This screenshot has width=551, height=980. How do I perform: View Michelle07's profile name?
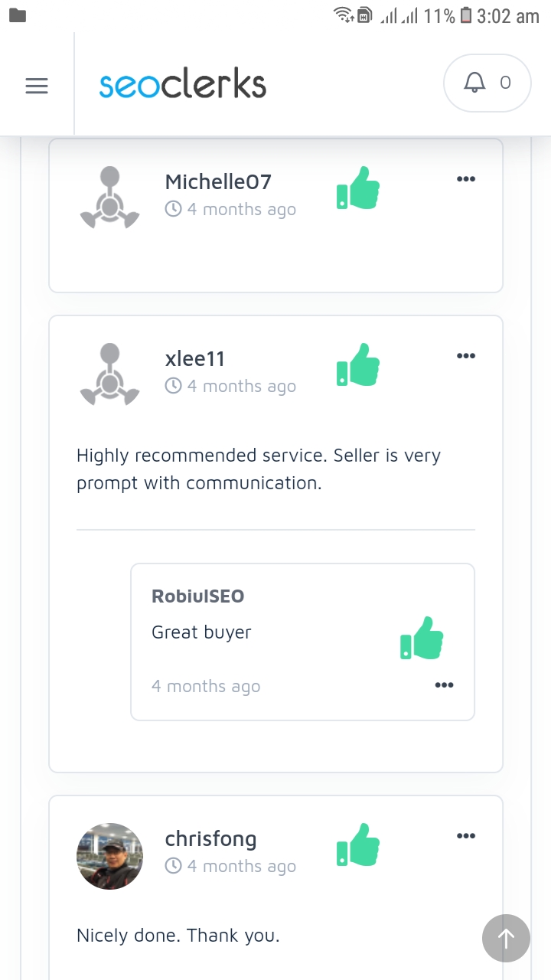218,181
